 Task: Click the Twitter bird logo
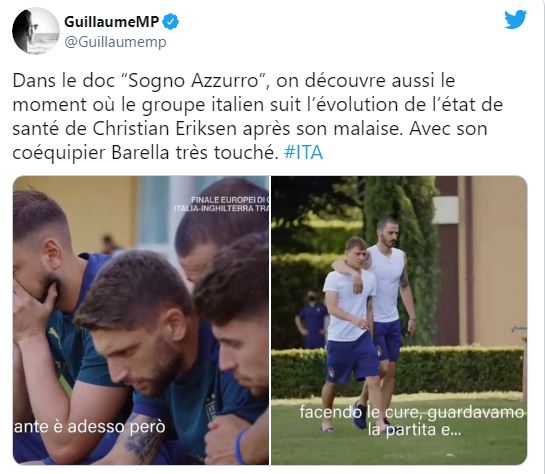(x=515, y=19)
